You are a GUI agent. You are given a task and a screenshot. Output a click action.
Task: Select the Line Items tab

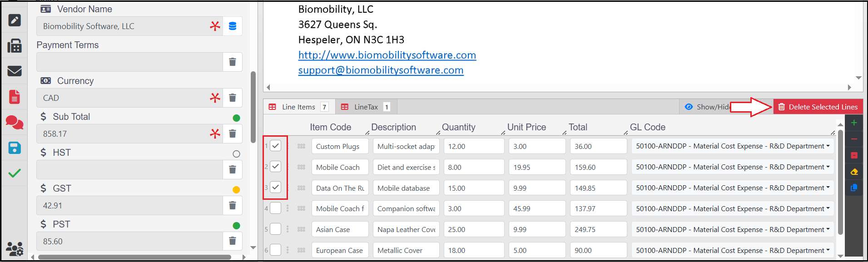[298, 107]
